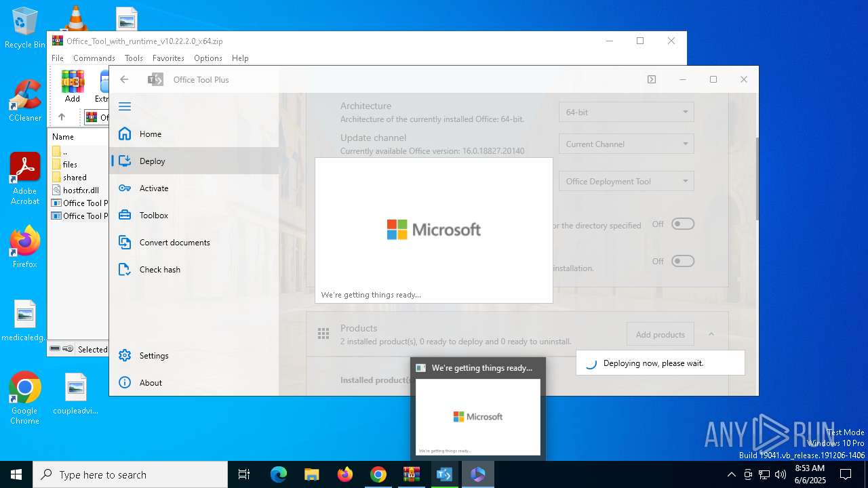Click the Settings gear icon
This screenshot has width=868, height=488.
click(125, 355)
